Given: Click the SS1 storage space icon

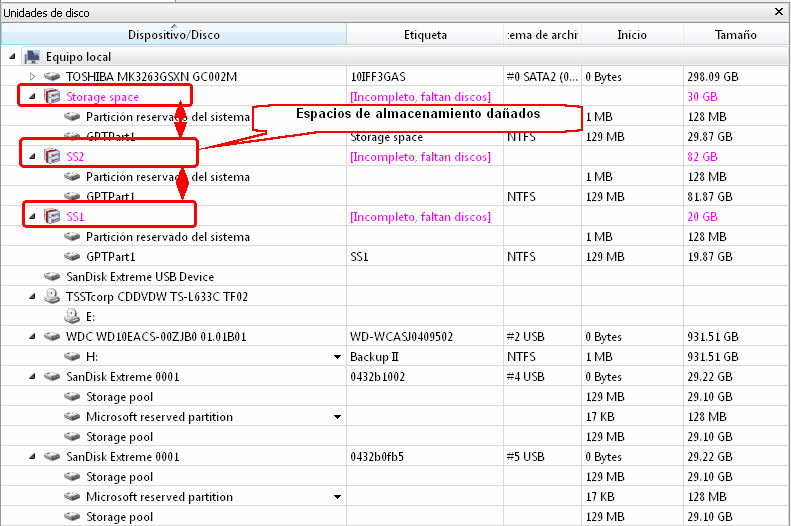Looking at the screenshot, I should pos(52,216).
